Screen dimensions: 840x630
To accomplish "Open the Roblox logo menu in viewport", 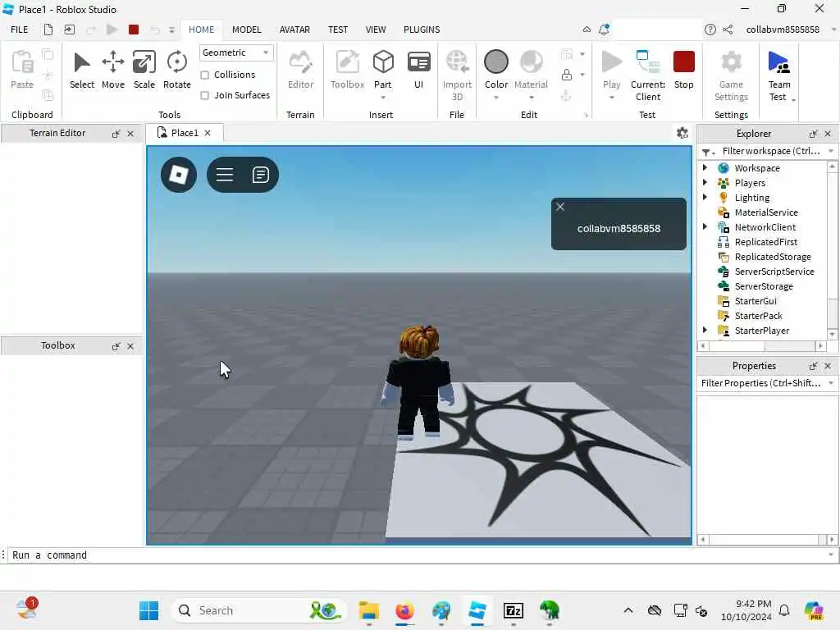I will click(178, 175).
